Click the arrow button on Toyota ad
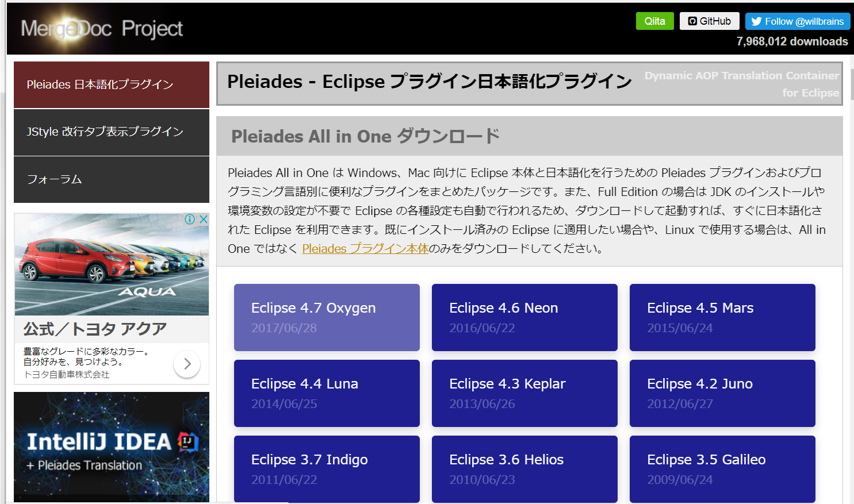The height and width of the screenshot is (504, 854). click(x=187, y=364)
